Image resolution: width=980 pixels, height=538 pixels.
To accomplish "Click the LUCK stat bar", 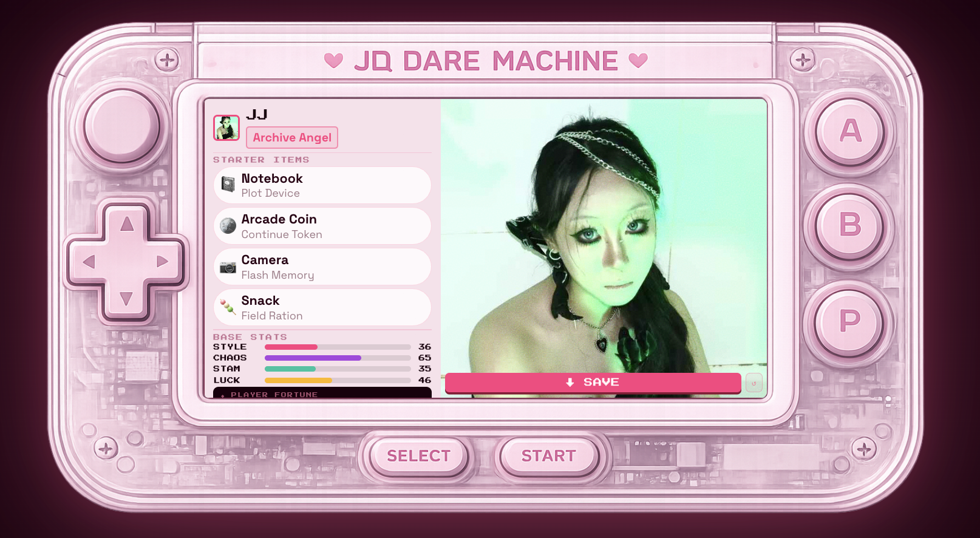I will [338, 381].
